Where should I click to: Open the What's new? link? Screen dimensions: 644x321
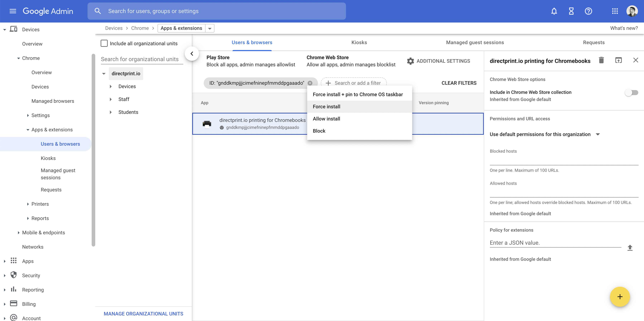(624, 28)
